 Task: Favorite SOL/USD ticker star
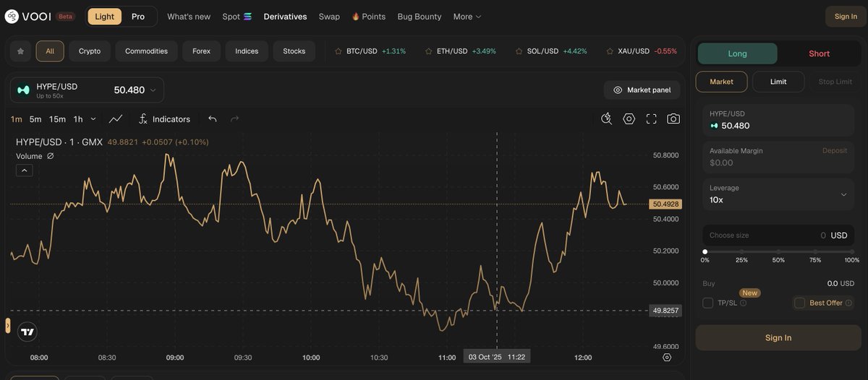pos(519,51)
